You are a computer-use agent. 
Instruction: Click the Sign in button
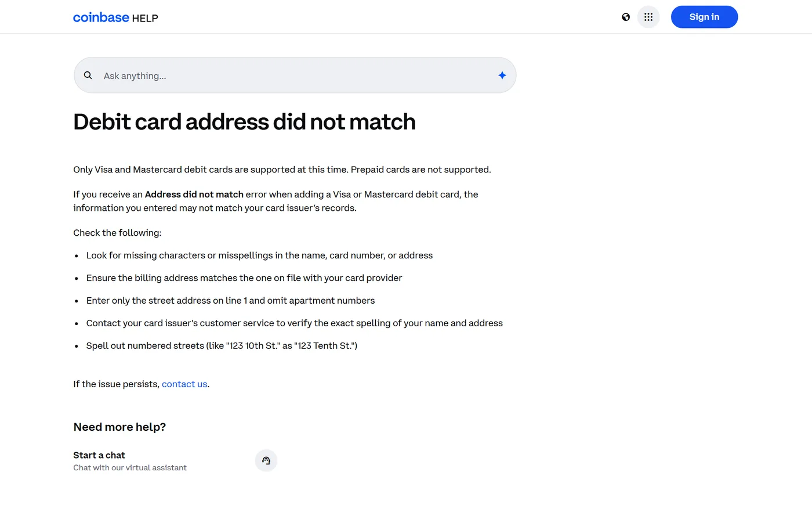704,17
